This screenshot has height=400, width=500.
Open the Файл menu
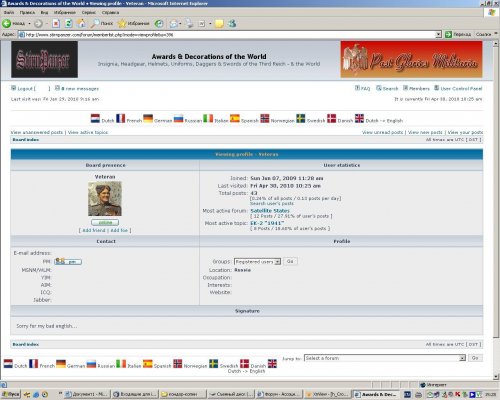point(9,12)
